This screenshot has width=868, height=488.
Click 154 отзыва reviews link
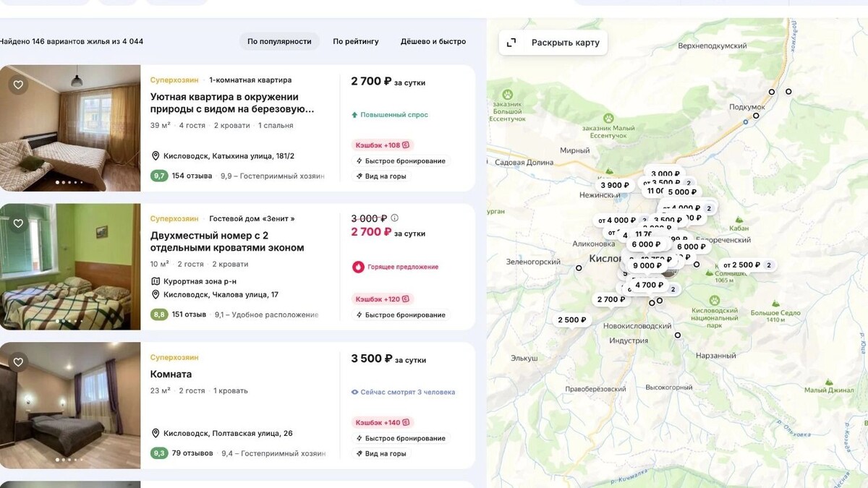192,176
